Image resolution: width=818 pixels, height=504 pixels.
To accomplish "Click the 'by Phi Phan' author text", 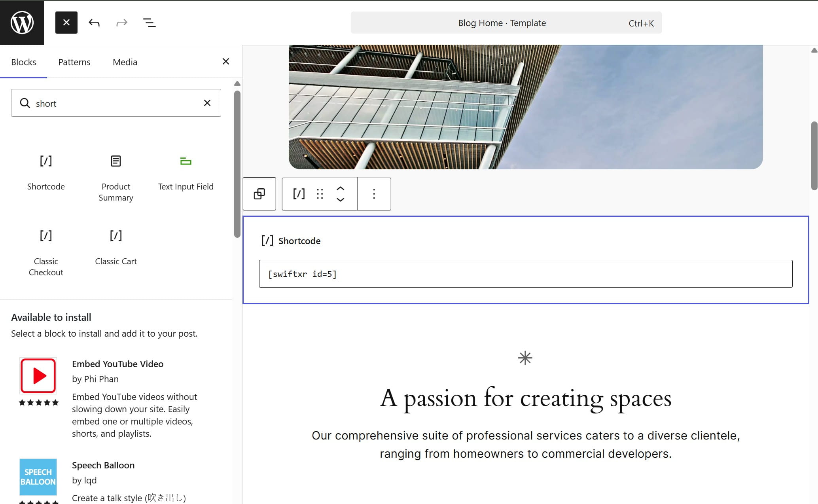I will [x=95, y=379].
